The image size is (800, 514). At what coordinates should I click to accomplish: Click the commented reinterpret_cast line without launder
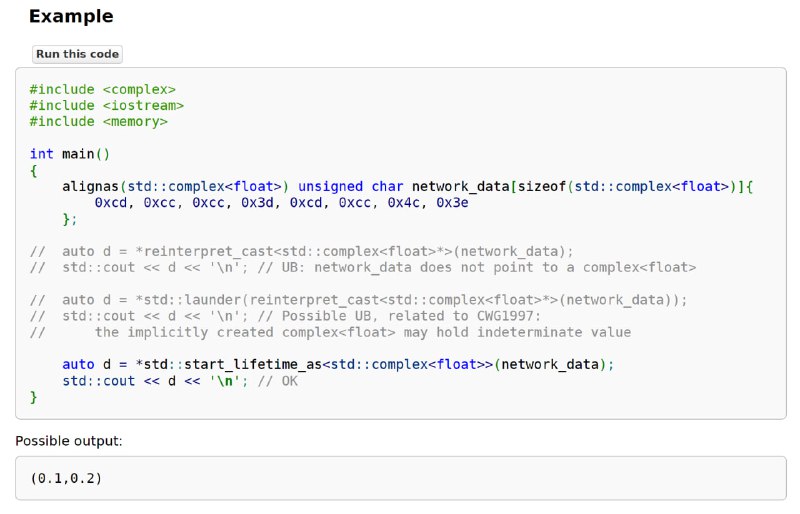click(302, 252)
